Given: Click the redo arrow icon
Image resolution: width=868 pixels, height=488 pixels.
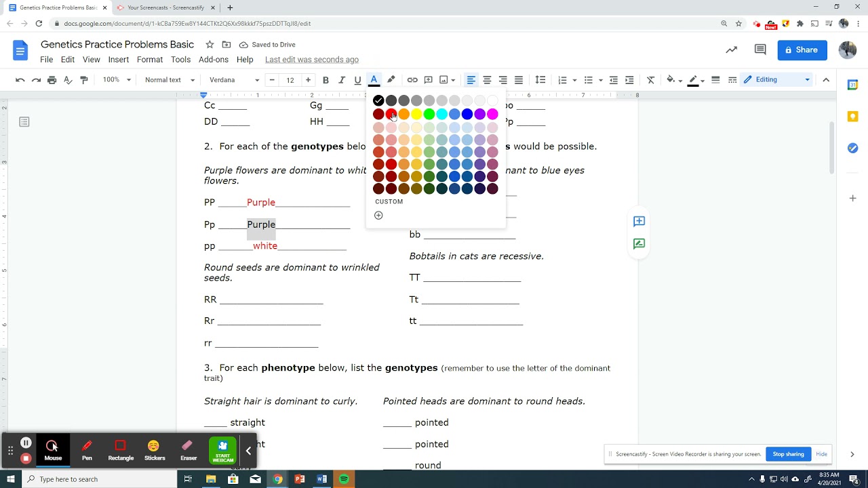Looking at the screenshot, I should coord(36,80).
